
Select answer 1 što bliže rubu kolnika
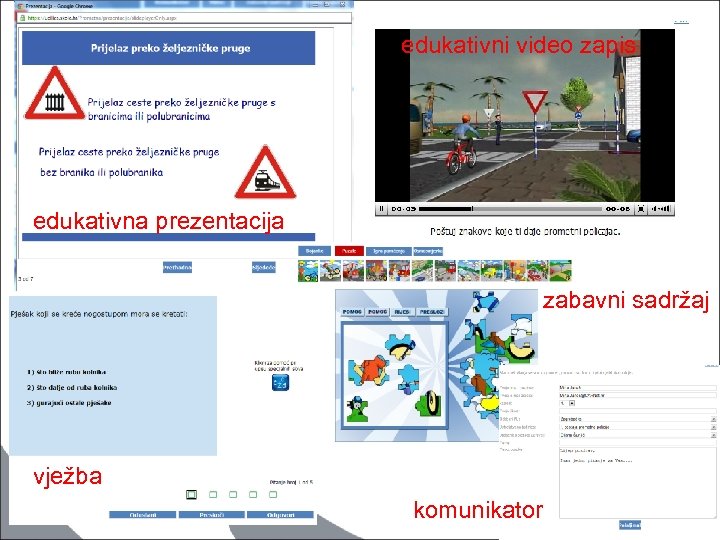pos(66,372)
